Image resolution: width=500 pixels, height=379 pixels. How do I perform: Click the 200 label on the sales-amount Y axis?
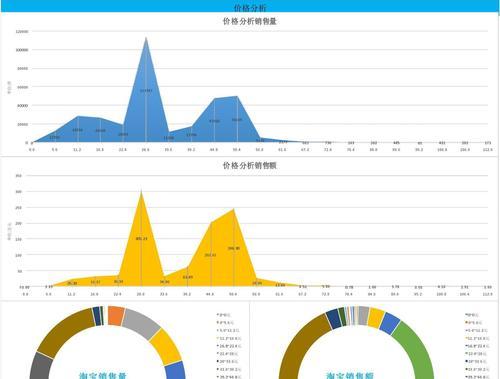point(19,223)
